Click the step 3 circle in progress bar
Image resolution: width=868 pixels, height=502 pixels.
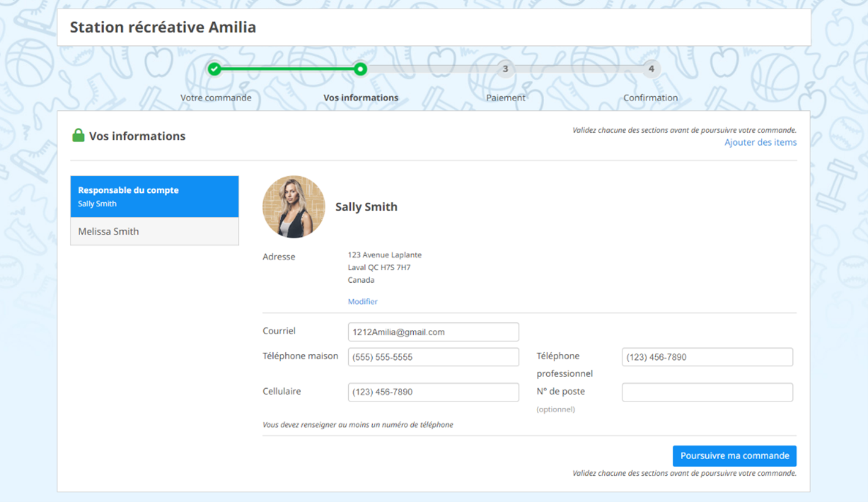(505, 69)
